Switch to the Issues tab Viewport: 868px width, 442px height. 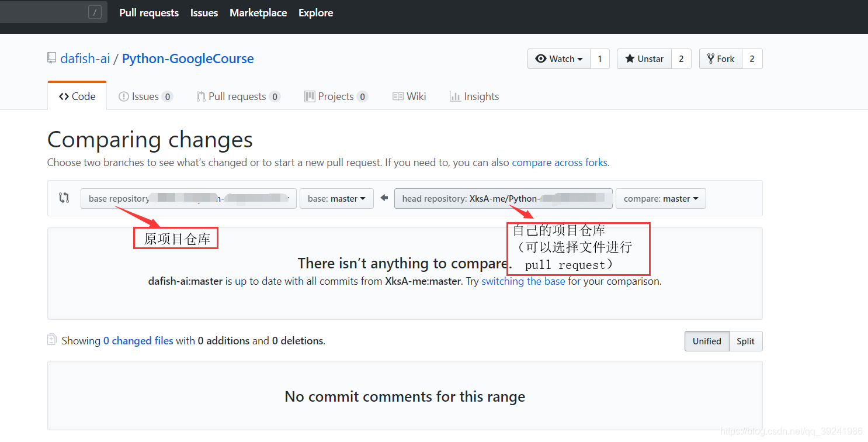145,96
